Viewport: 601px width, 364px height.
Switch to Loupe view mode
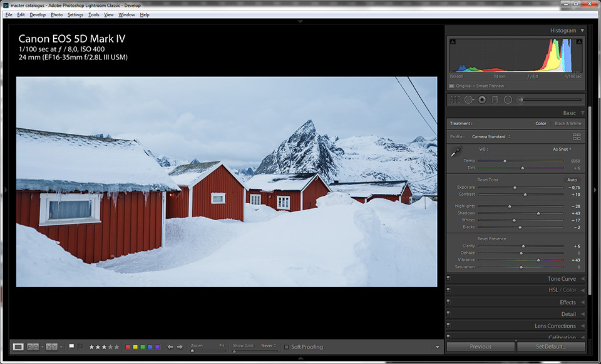pyautogui.click(x=18, y=346)
